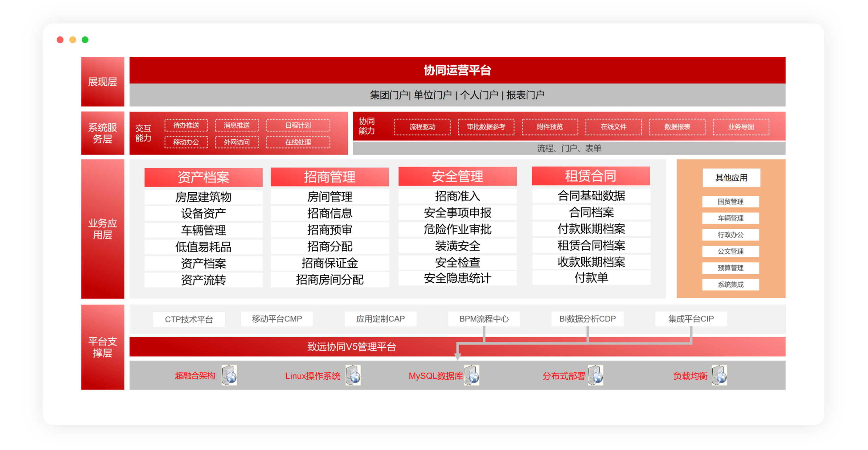Click the 业务应用层 layer label
The height and width of the screenshot is (450, 868).
click(103, 229)
